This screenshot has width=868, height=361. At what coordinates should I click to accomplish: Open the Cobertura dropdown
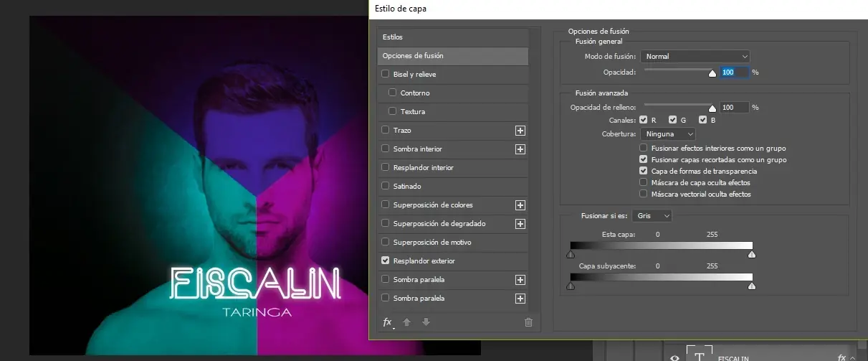point(668,134)
